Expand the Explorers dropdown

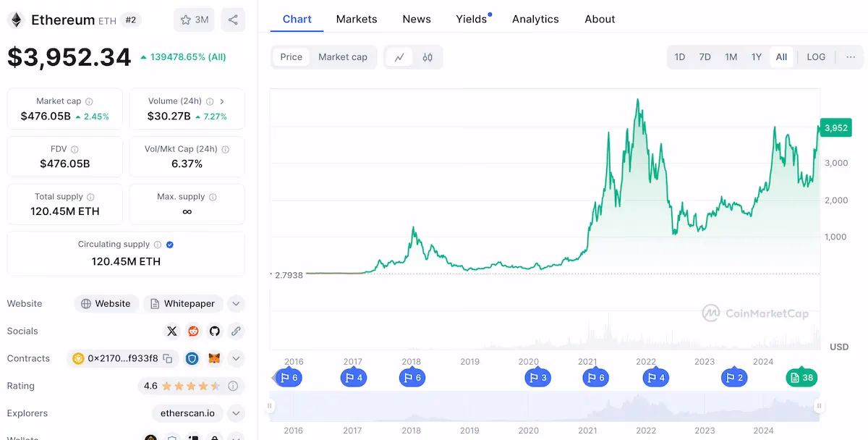pyautogui.click(x=236, y=413)
